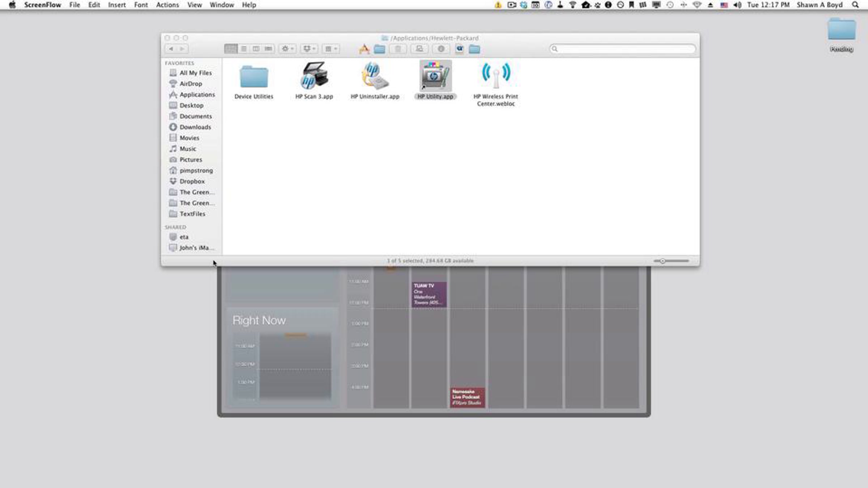
Task: Switch to list view mode
Action: (244, 49)
